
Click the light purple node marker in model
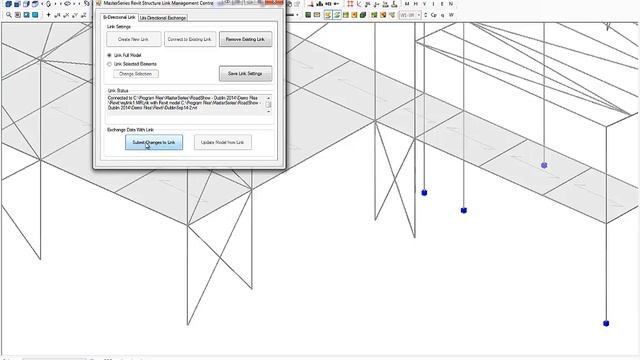544,165
